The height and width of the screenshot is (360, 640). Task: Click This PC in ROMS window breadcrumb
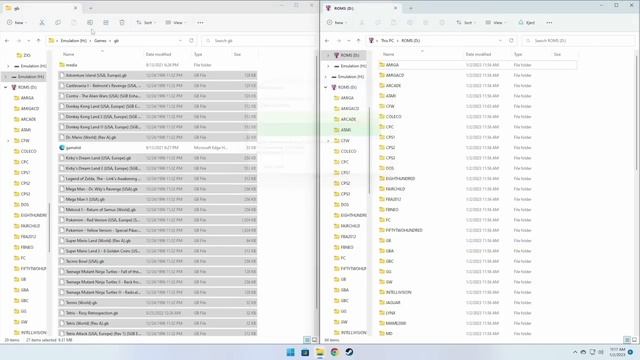[387, 41]
